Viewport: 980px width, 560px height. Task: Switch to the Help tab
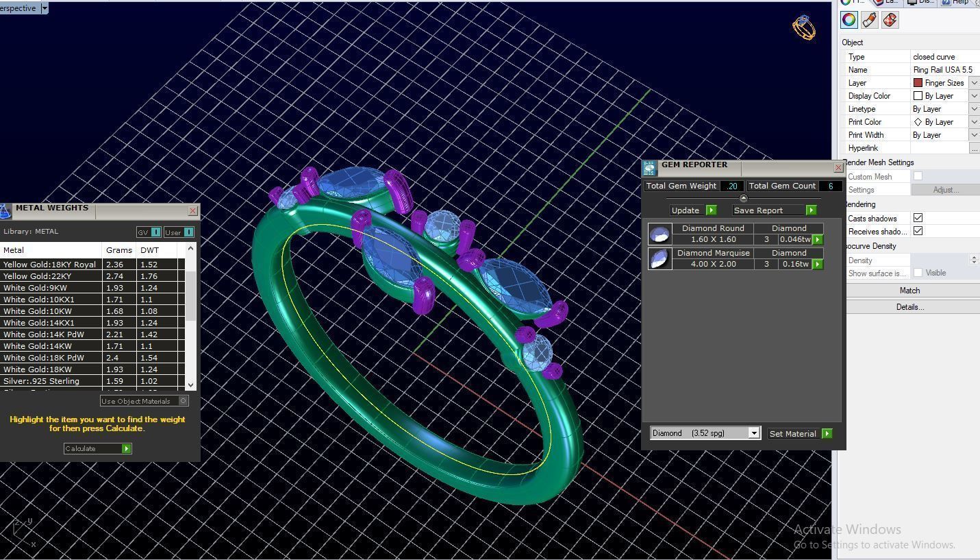coord(955,2)
